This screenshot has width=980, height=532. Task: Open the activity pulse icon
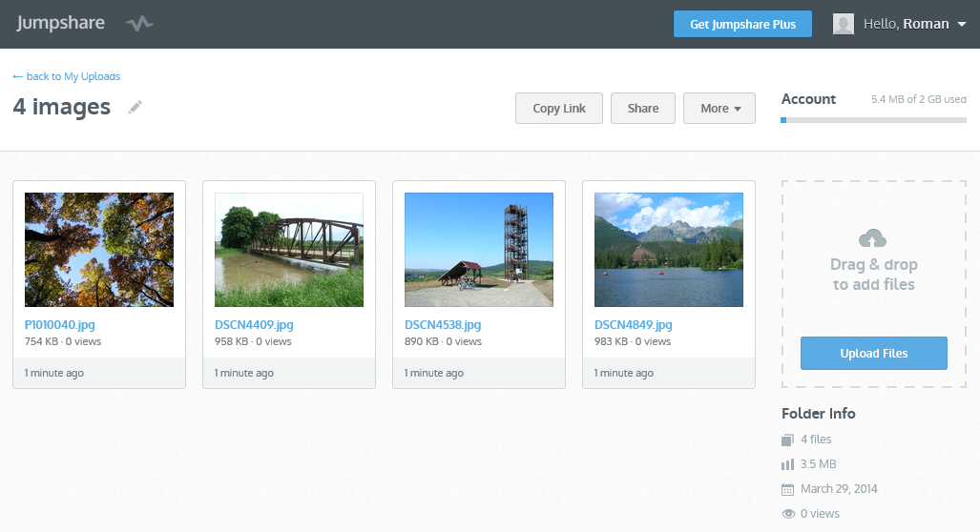pos(139,25)
